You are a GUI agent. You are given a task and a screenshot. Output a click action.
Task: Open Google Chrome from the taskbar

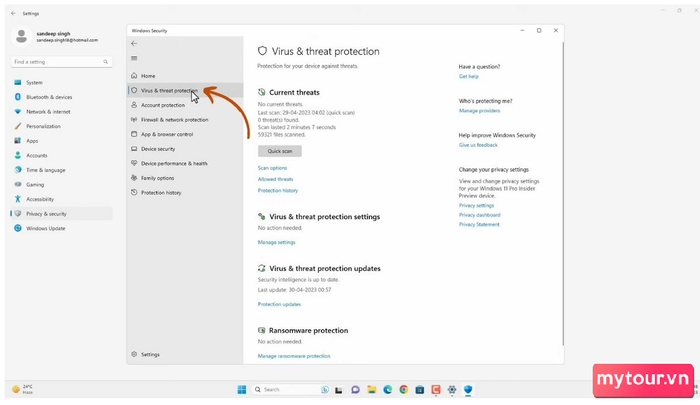coord(404,390)
